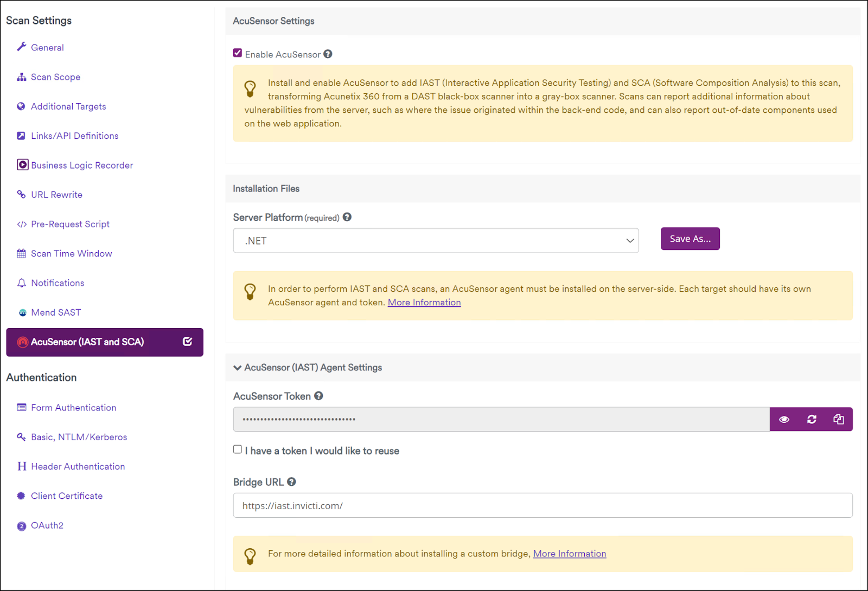
Task: Open help icon beside Server Platform
Action: coord(347,217)
